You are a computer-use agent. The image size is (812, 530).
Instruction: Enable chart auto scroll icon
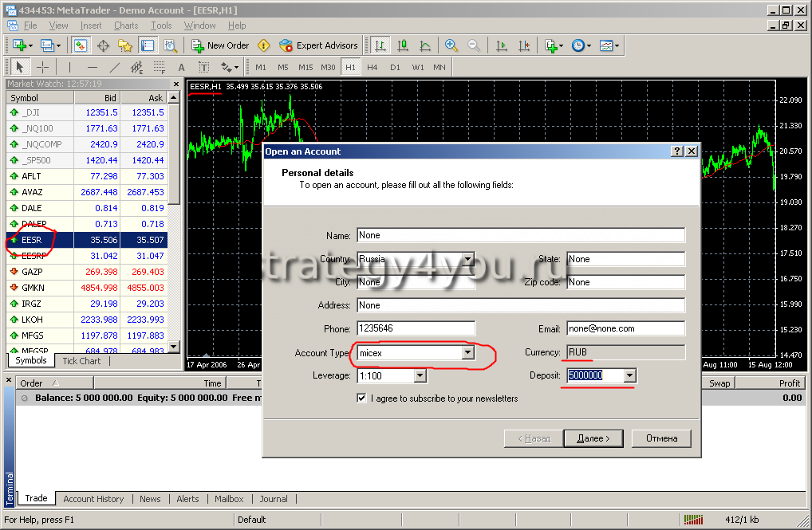(501, 45)
